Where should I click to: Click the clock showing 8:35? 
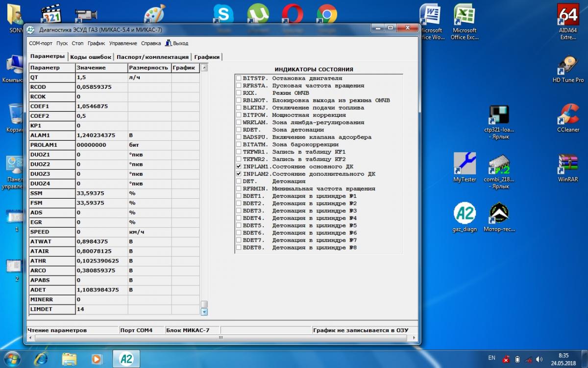(563, 355)
